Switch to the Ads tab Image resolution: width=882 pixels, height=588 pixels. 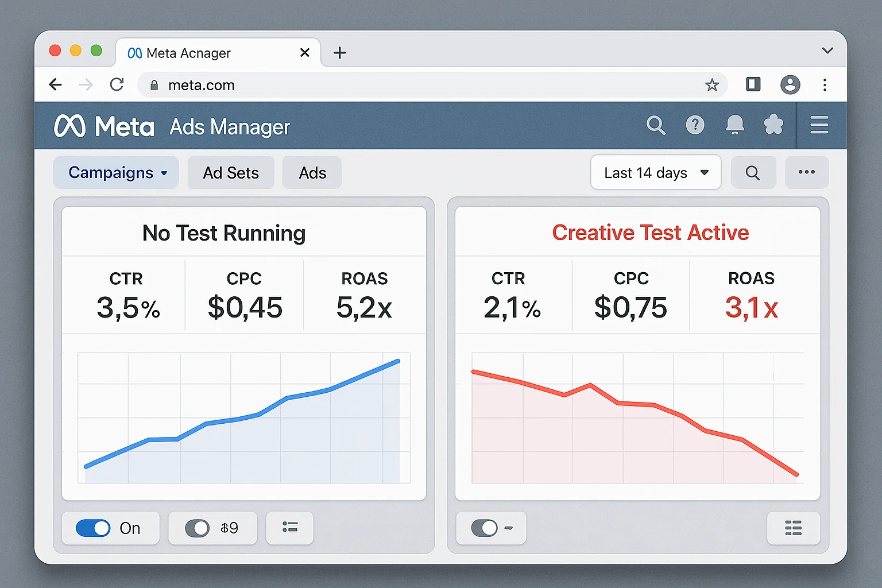point(312,172)
